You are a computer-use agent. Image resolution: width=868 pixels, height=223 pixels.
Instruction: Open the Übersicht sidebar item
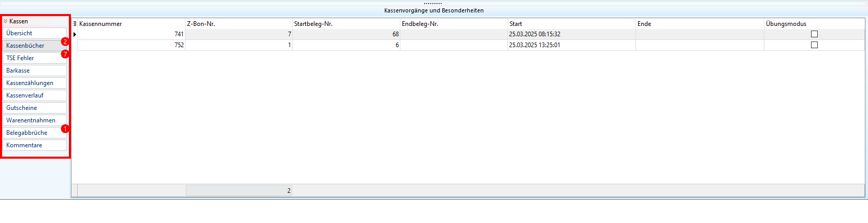tap(35, 33)
